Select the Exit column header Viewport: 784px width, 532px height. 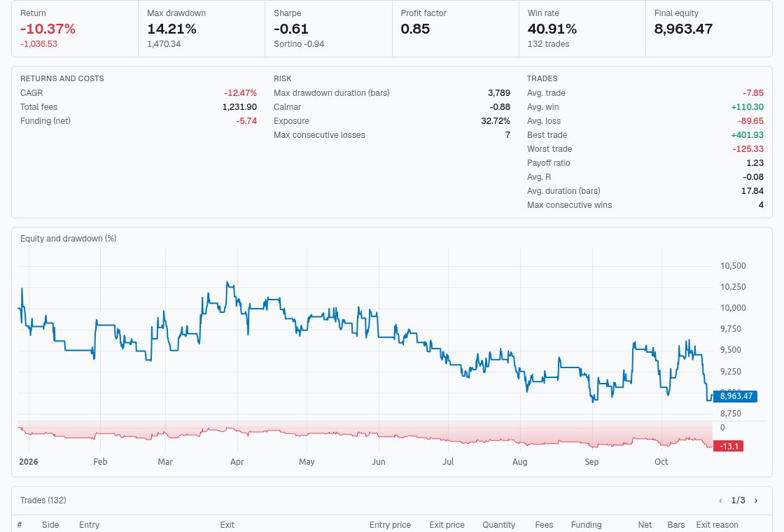point(227,525)
